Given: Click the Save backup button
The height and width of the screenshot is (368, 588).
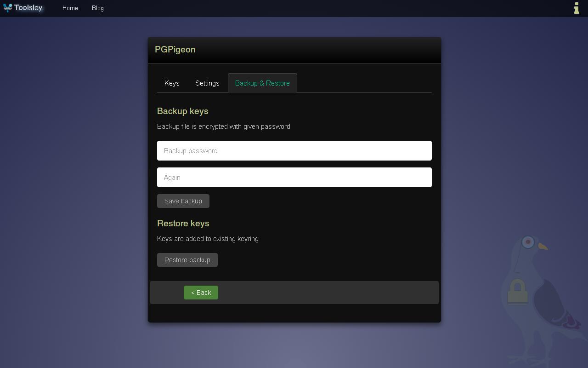Looking at the screenshot, I should coord(183,201).
